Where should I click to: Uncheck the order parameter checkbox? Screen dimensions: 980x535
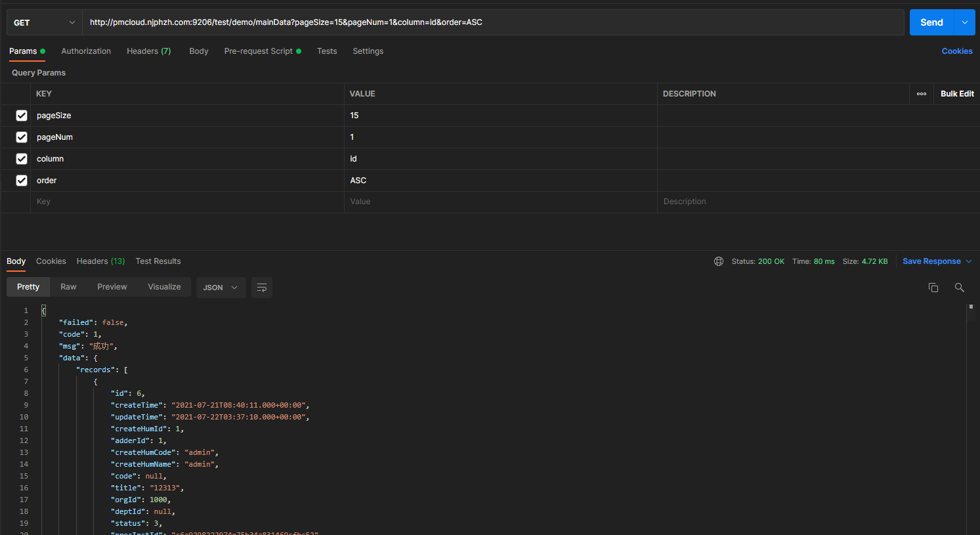[x=22, y=181]
